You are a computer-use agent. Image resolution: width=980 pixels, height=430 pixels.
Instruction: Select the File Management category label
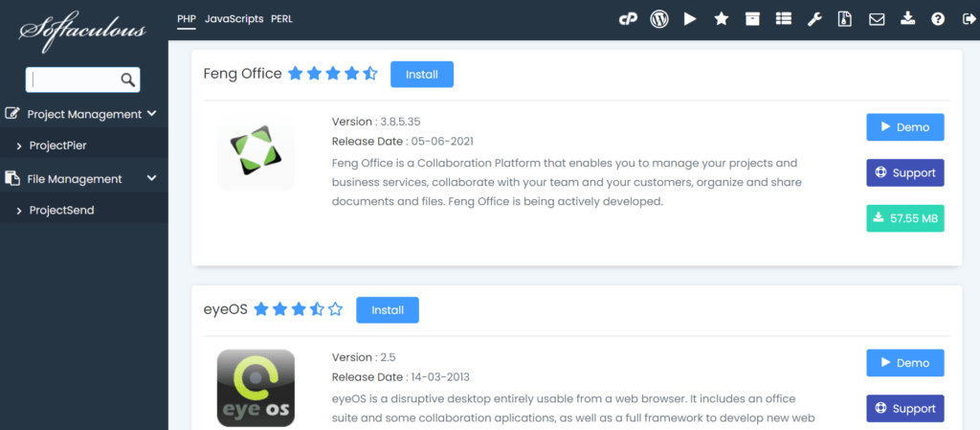pyautogui.click(x=75, y=179)
